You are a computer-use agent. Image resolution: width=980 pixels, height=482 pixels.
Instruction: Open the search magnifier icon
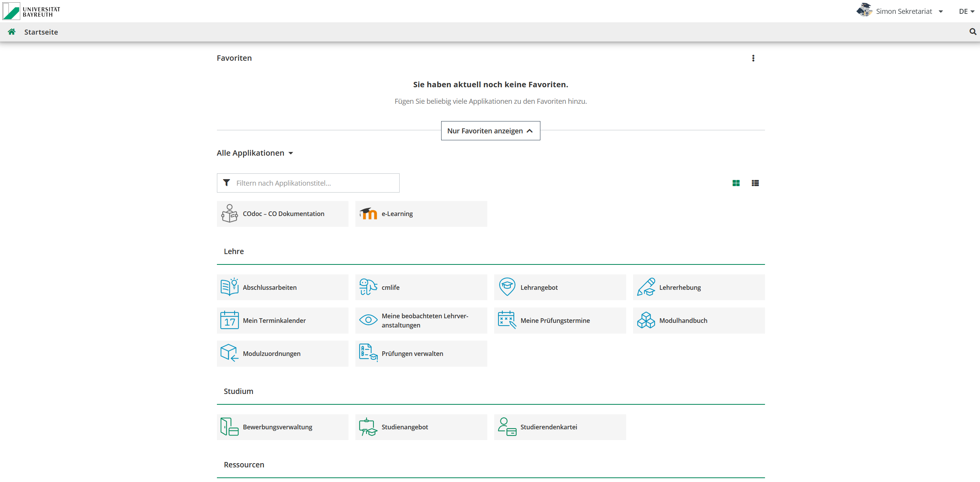click(x=973, y=32)
